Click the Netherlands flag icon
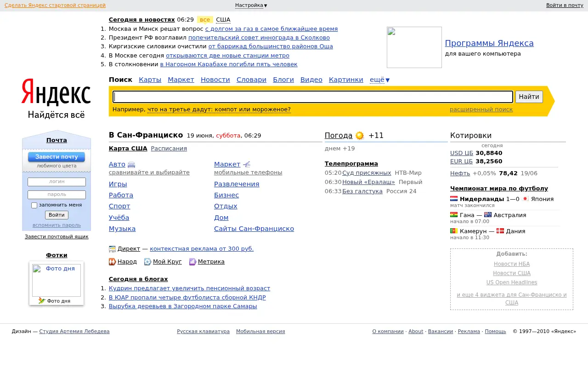This screenshot has height=368, width=588. (454, 199)
